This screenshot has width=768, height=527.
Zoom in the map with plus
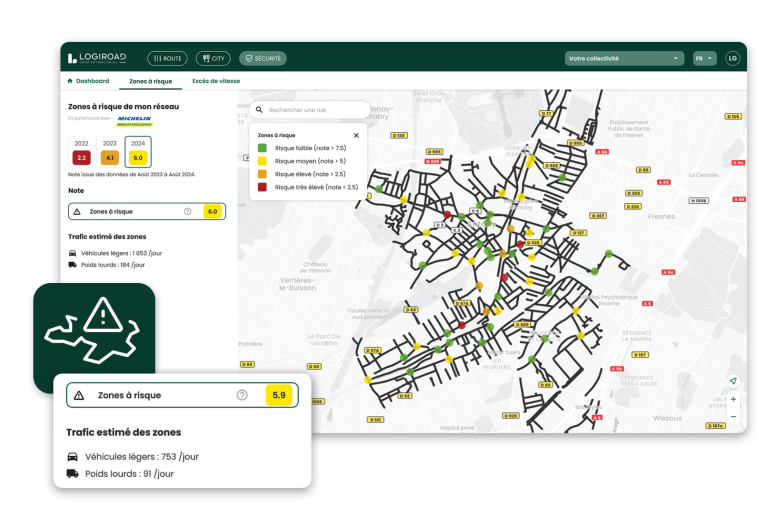pyautogui.click(x=733, y=399)
